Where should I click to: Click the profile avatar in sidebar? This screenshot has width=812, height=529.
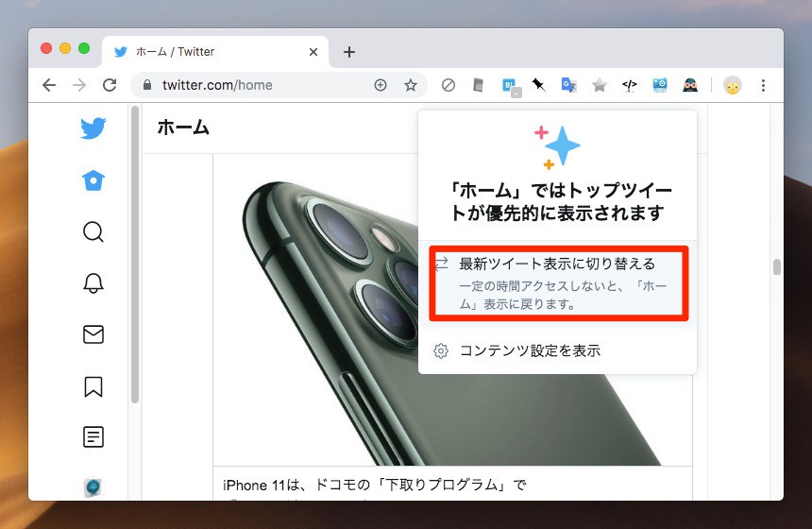pos(93,487)
